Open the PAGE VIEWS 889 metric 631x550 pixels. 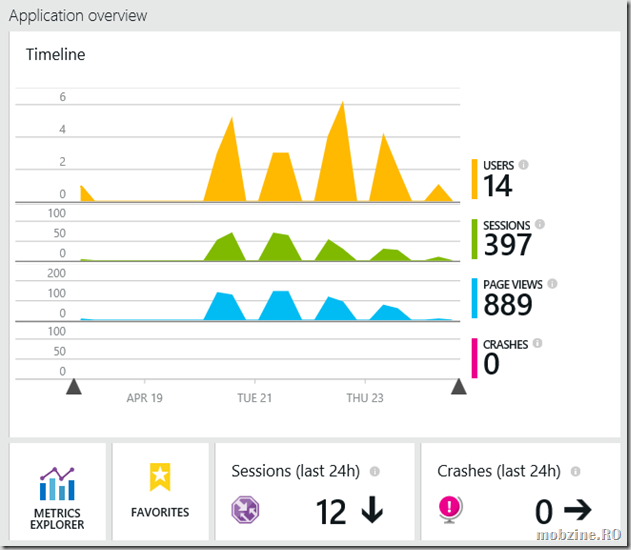[506, 304]
